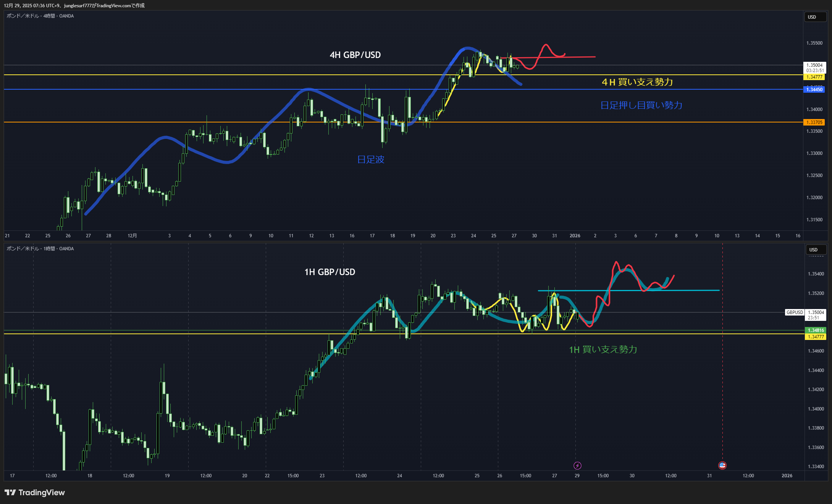The image size is (832, 504).
Task: Select the blue 1.34450 price label
Action: [814, 90]
